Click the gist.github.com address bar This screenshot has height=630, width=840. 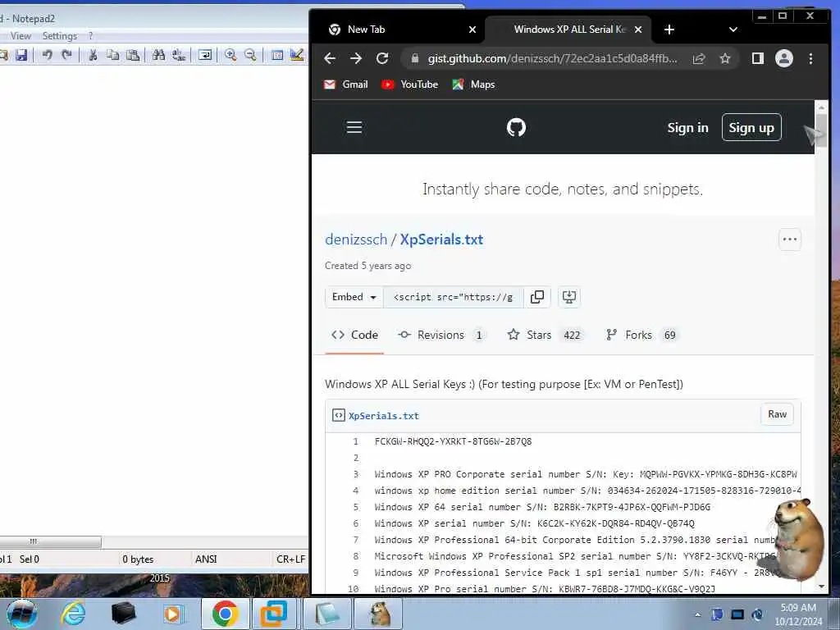(x=552, y=58)
